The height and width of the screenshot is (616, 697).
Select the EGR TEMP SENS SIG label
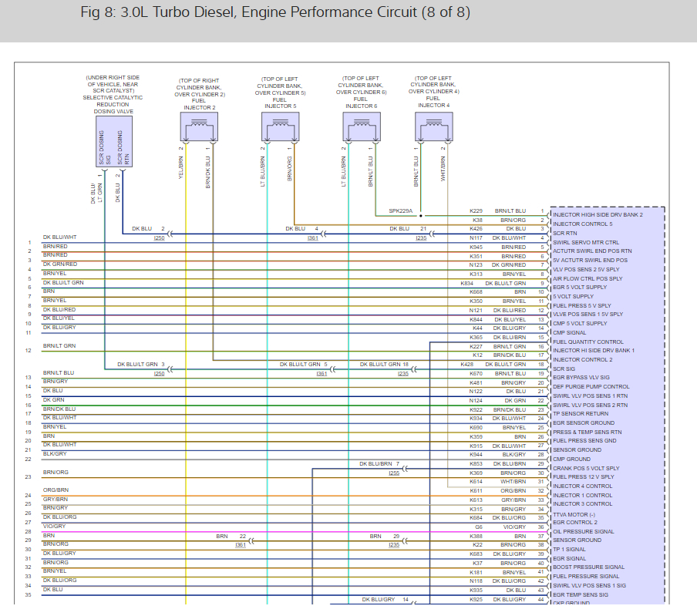580,594
